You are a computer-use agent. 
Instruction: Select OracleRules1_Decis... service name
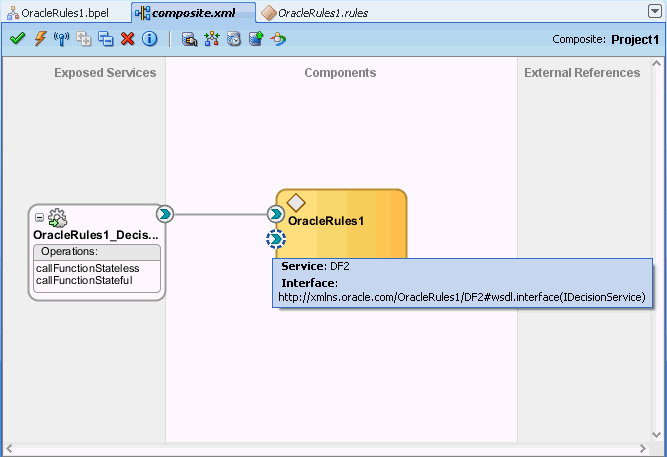(96, 235)
